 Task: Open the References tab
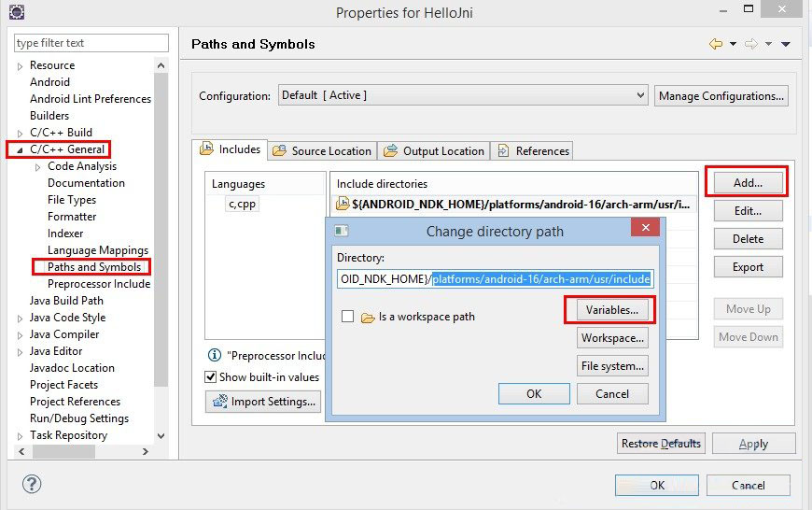532,150
